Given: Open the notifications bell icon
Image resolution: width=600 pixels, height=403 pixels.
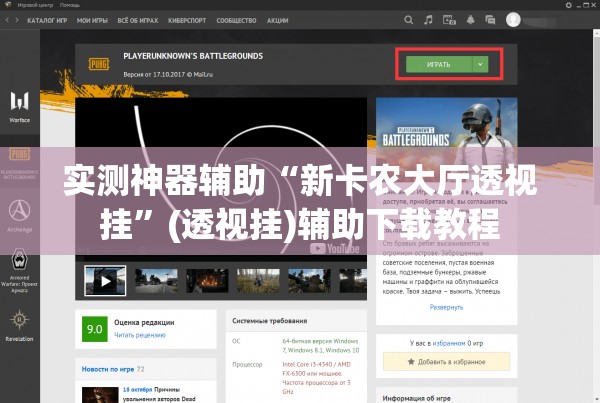Looking at the screenshot, I should 470,20.
